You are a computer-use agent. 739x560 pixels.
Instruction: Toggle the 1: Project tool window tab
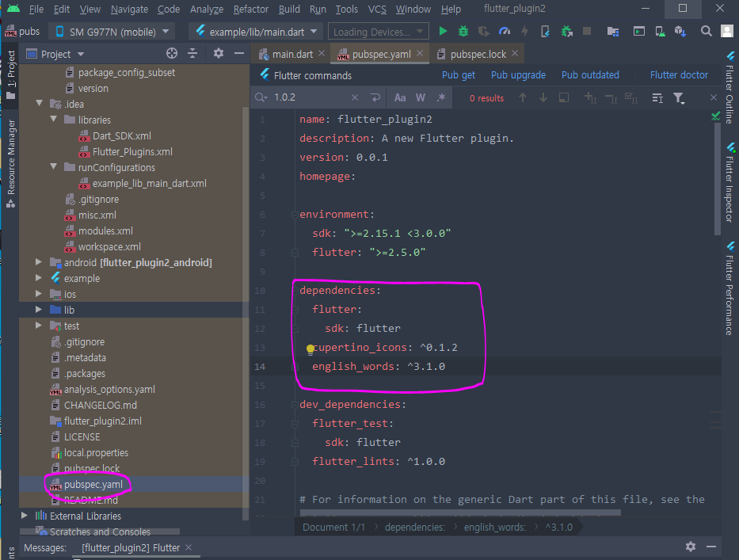coord(10,74)
